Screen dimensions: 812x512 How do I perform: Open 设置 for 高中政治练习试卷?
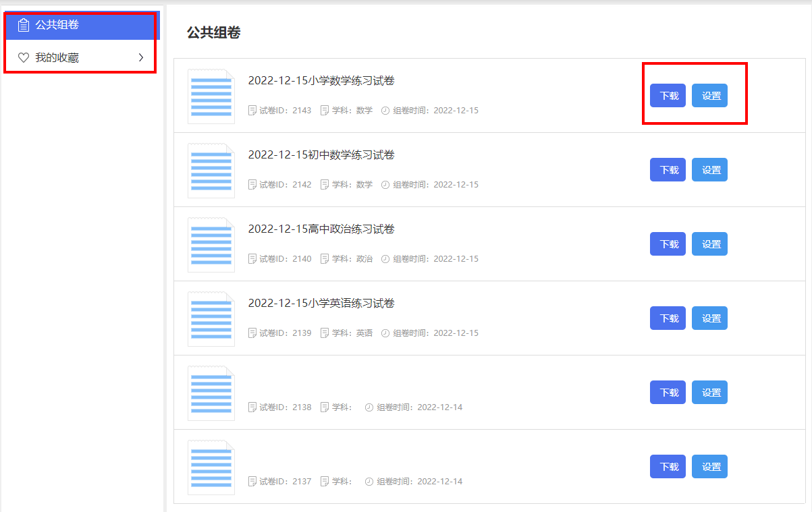pyautogui.click(x=710, y=244)
